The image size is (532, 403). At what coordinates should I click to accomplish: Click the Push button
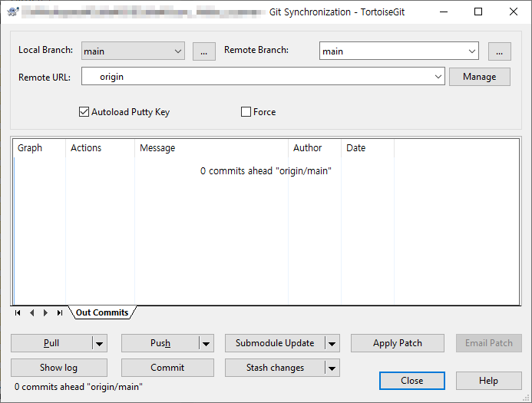[x=160, y=343]
